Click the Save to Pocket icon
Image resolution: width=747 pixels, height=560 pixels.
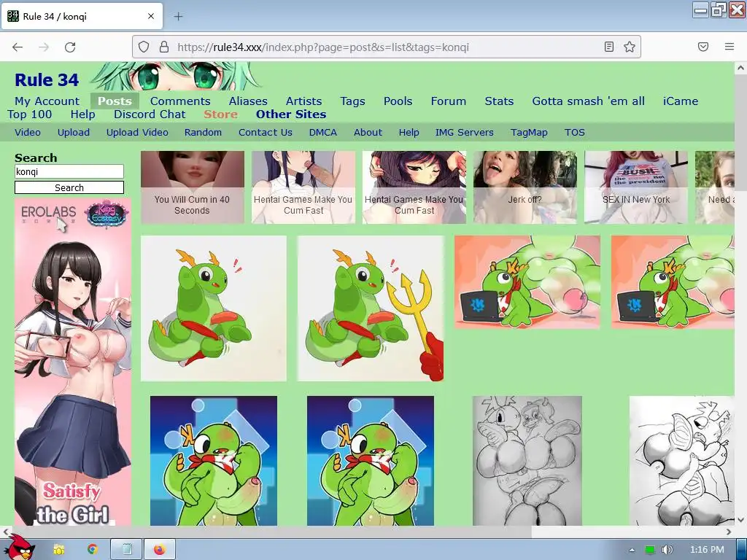[703, 47]
